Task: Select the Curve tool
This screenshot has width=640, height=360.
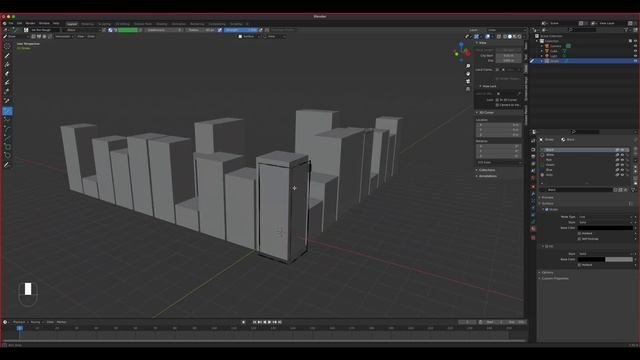Action: click(7, 138)
